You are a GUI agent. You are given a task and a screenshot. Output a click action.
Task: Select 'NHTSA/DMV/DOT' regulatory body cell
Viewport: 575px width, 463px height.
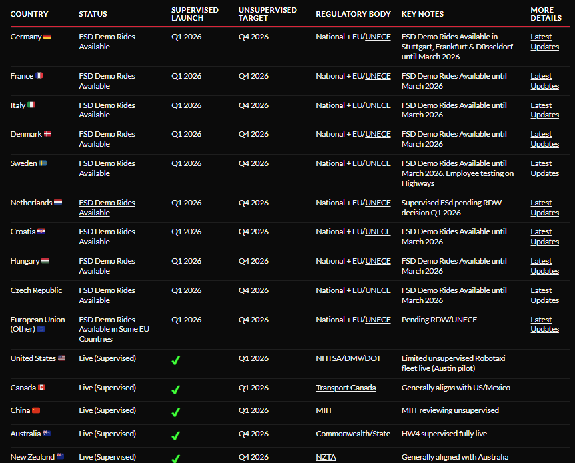click(x=348, y=358)
